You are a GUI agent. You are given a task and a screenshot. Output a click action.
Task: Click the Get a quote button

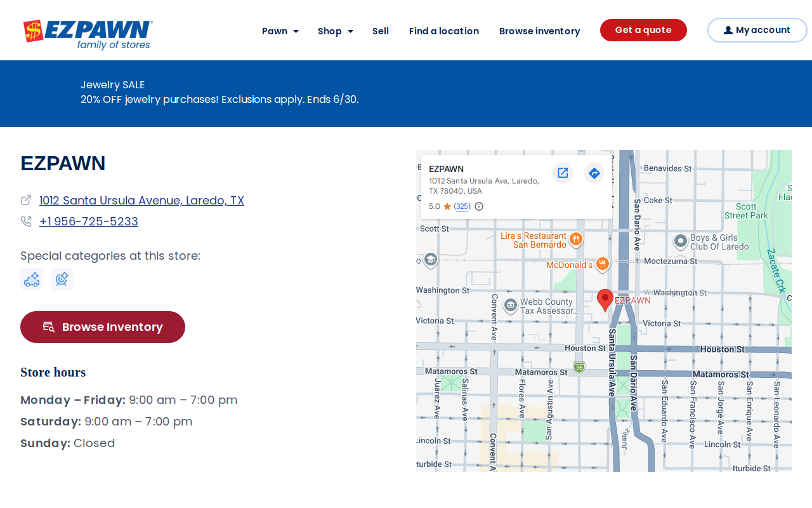[x=643, y=30]
